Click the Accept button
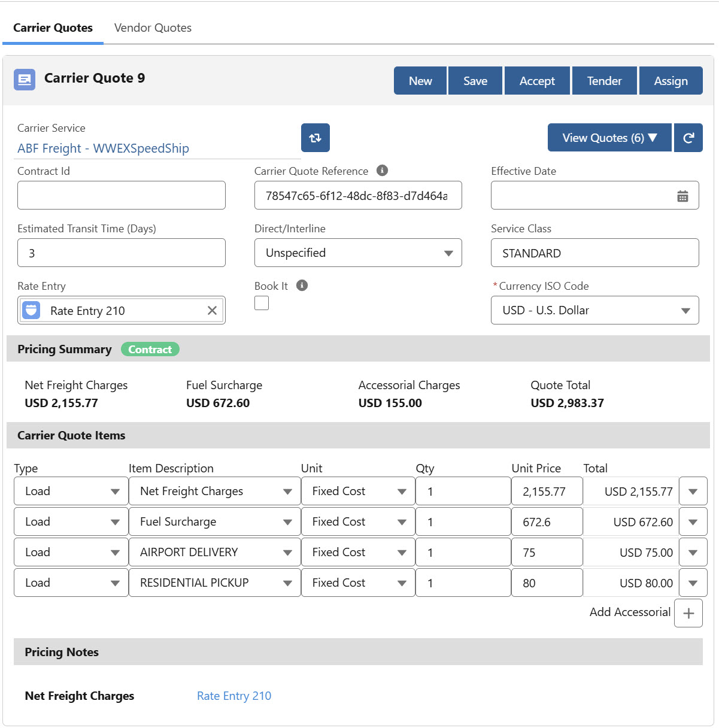 pos(537,81)
